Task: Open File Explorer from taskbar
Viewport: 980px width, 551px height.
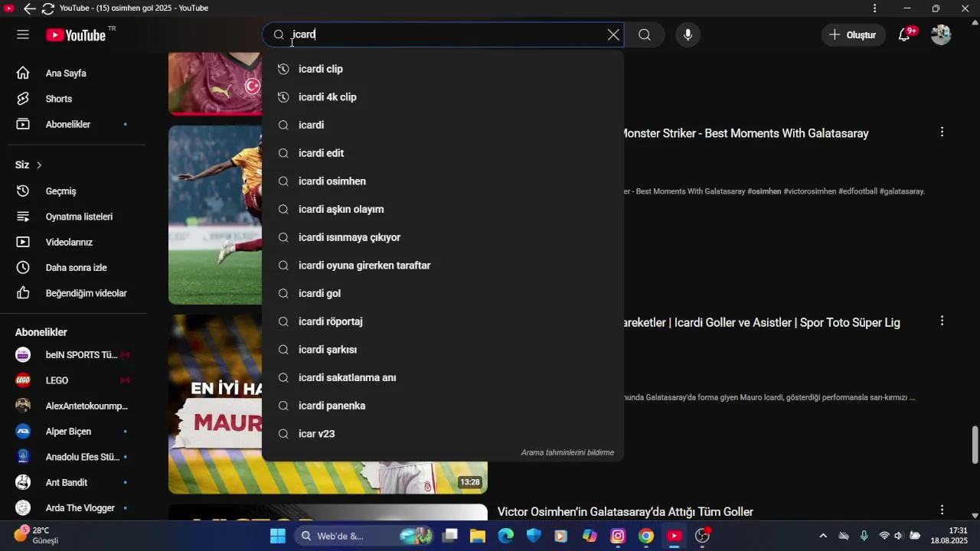Action: pos(478,536)
